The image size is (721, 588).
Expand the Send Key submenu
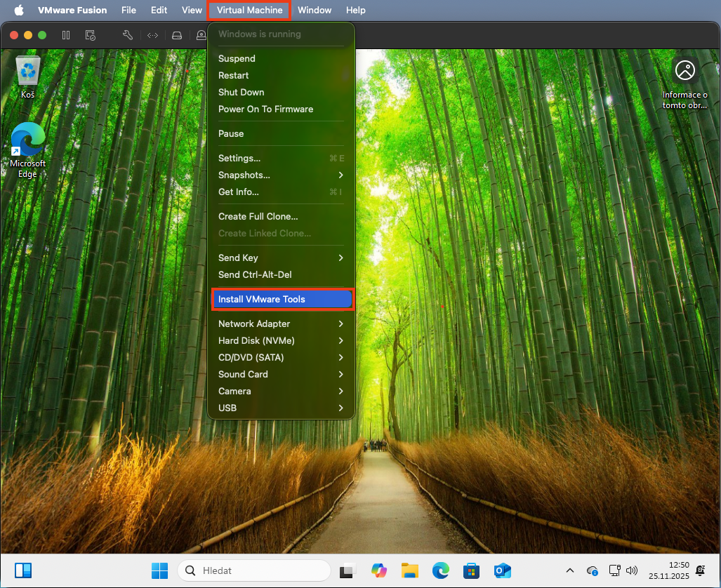pos(281,258)
